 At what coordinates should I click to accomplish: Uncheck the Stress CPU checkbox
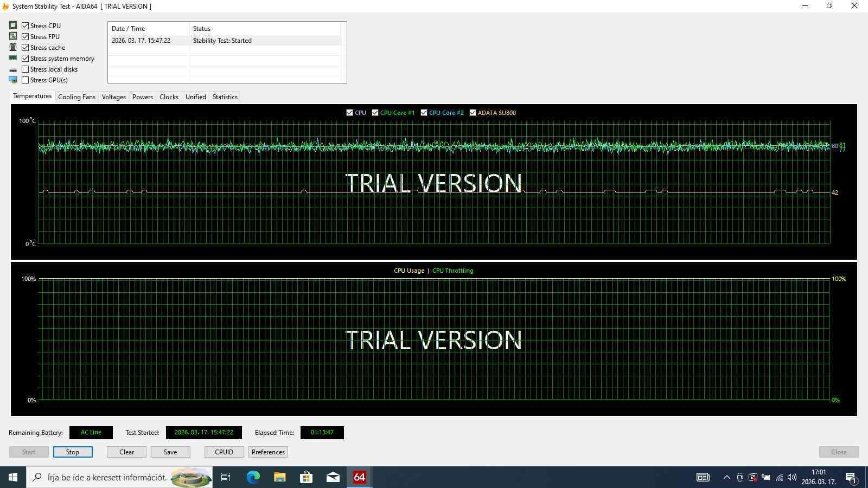pos(25,25)
